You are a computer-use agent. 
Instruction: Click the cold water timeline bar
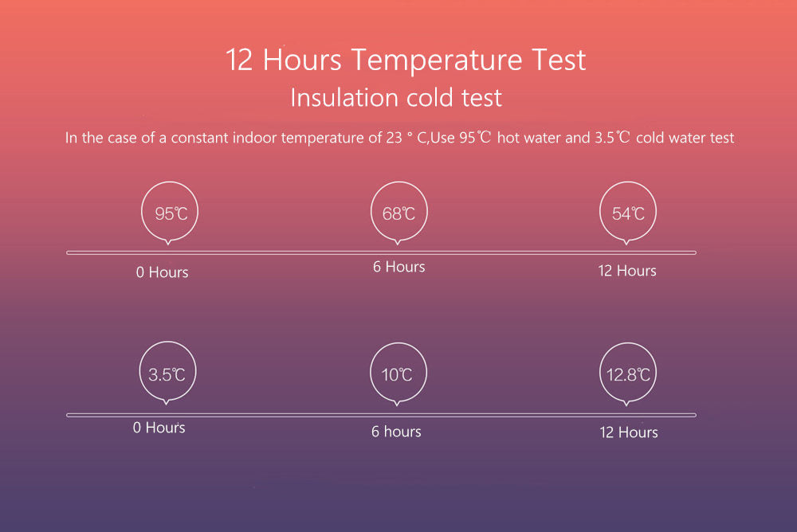click(381, 415)
